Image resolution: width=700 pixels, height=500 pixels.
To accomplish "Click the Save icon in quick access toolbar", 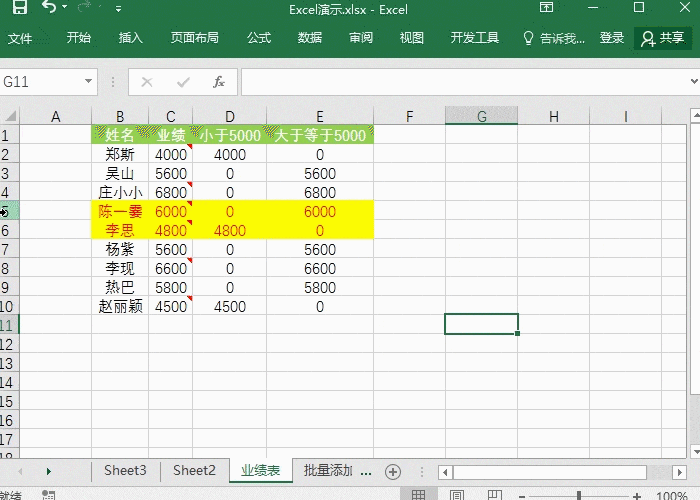I will pos(19,7).
